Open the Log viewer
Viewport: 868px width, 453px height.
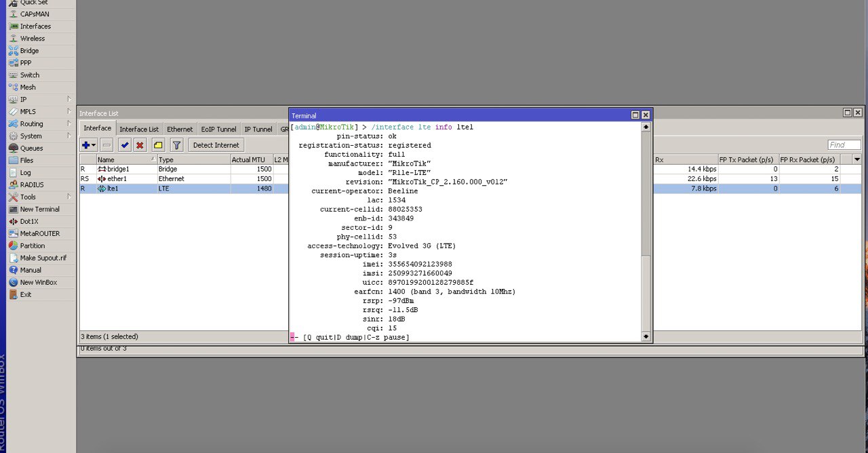pyautogui.click(x=25, y=173)
